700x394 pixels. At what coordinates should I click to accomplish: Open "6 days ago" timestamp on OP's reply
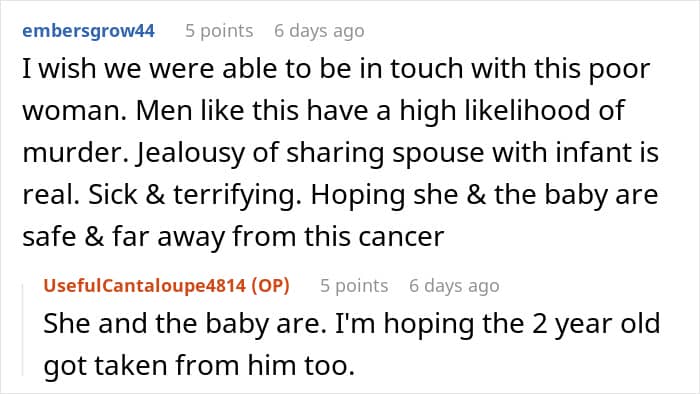(x=454, y=286)
